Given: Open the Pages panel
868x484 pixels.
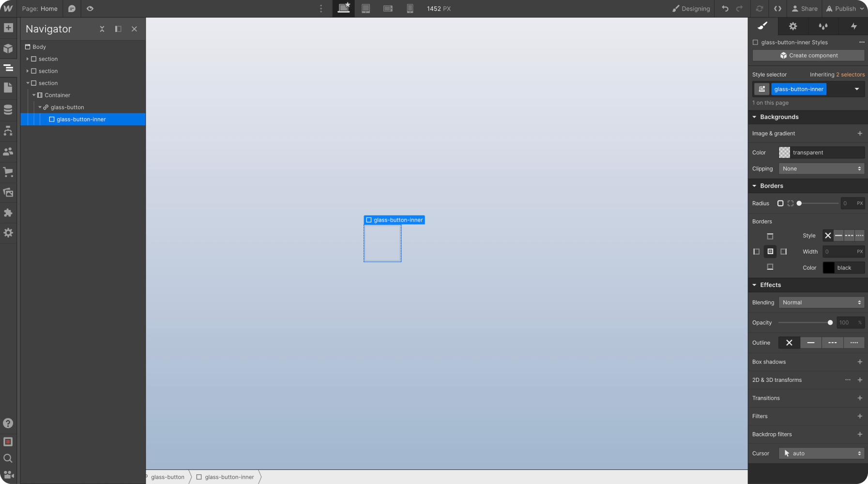Looking at the screenshot, I should coord(8,87).
